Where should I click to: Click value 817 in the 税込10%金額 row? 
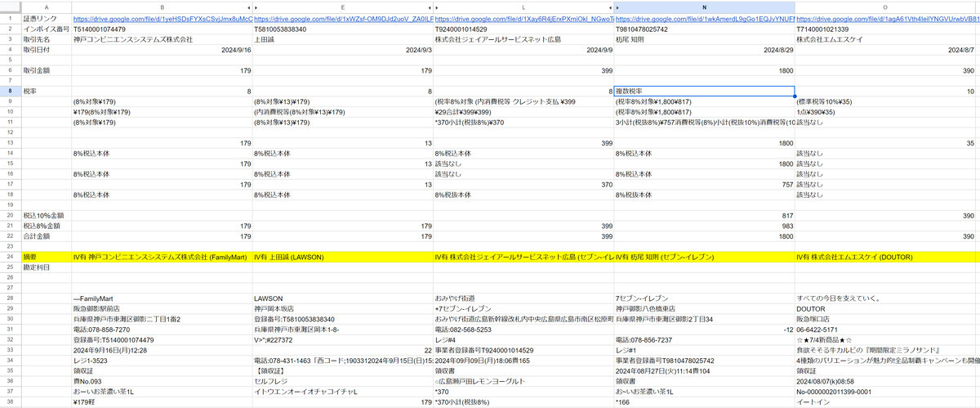(704, 215)
